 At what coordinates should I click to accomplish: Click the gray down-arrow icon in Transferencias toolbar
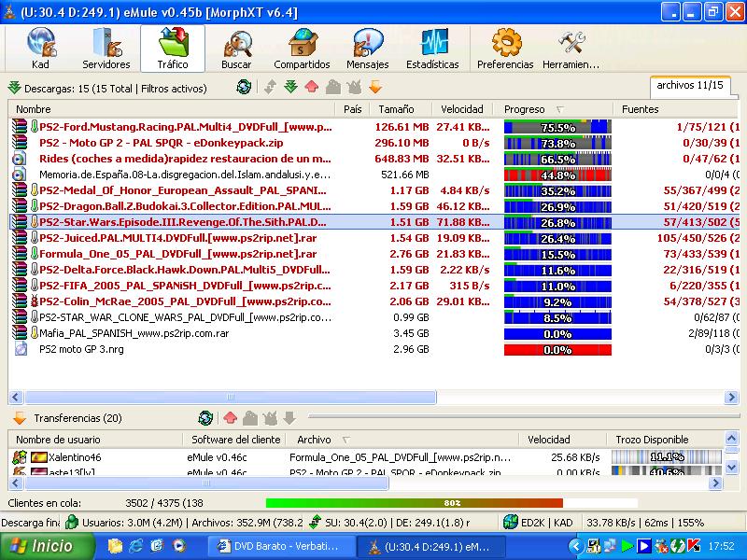pos(289,418)
